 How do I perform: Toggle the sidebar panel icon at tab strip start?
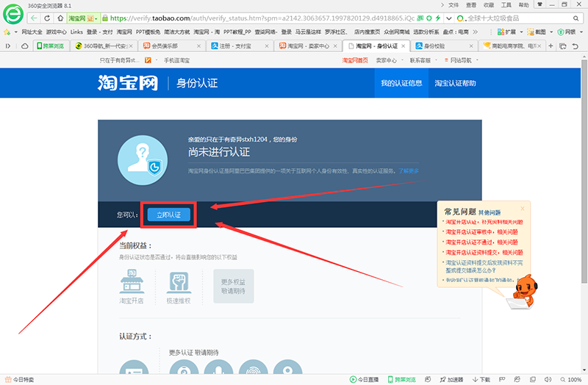coord(8,46)
